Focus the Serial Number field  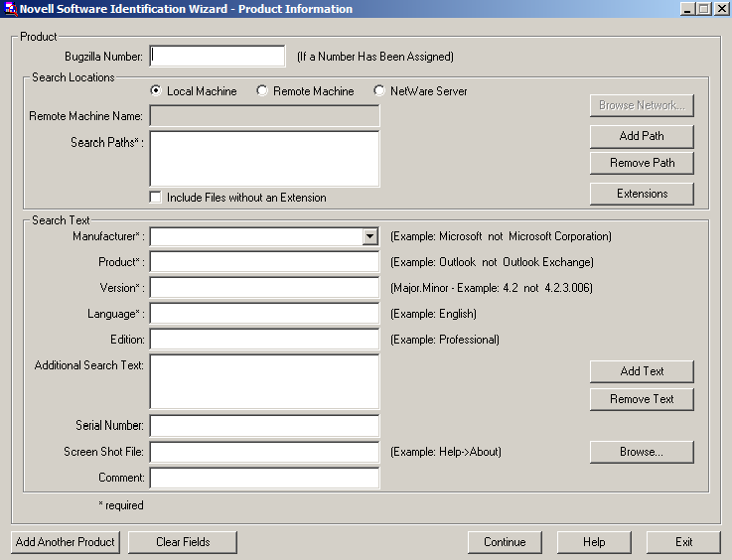[x=265, y=426]
